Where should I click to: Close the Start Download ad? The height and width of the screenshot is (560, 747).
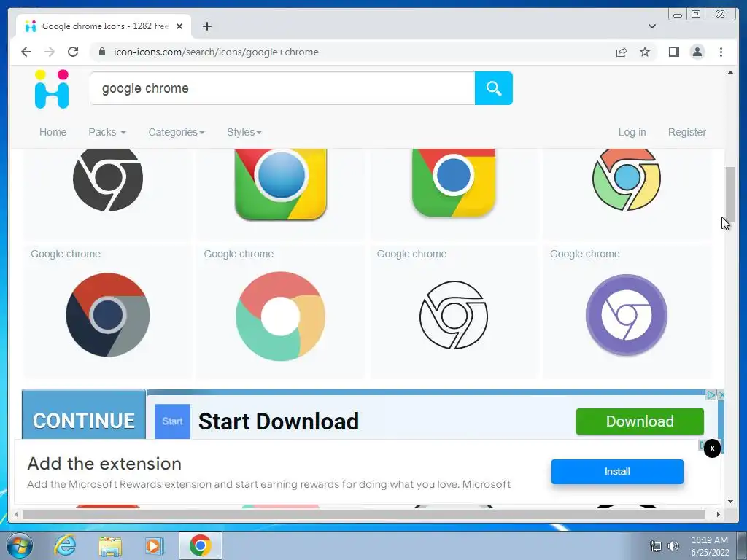[721, 394]
